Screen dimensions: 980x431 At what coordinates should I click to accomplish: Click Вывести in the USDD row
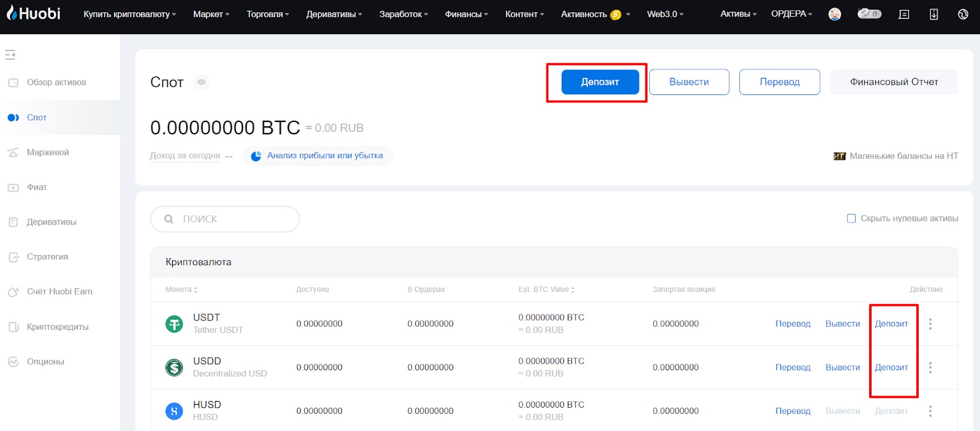(x=843, y=367)
